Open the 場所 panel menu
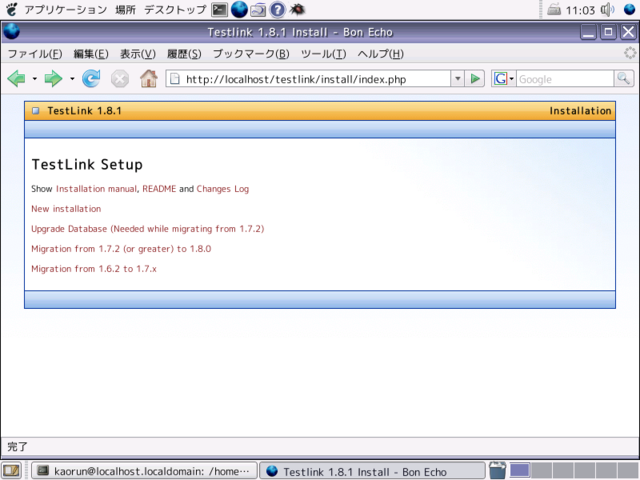The image size is (640, 480). (x=125, y=9)
